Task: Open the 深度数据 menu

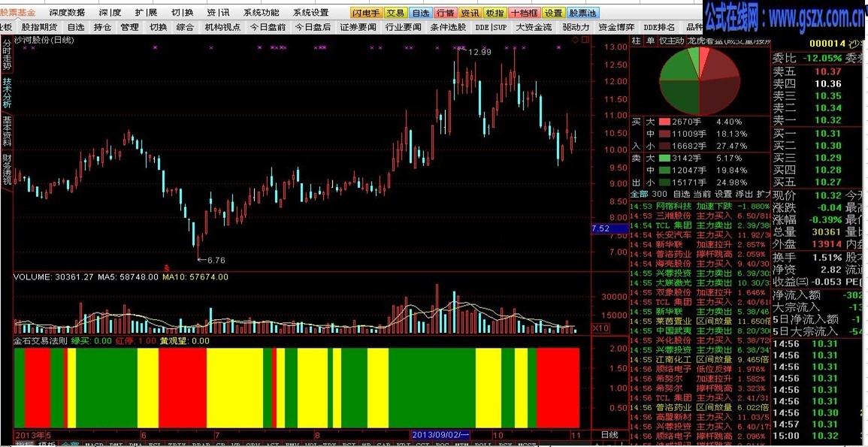Action: (x=67, y=12)
